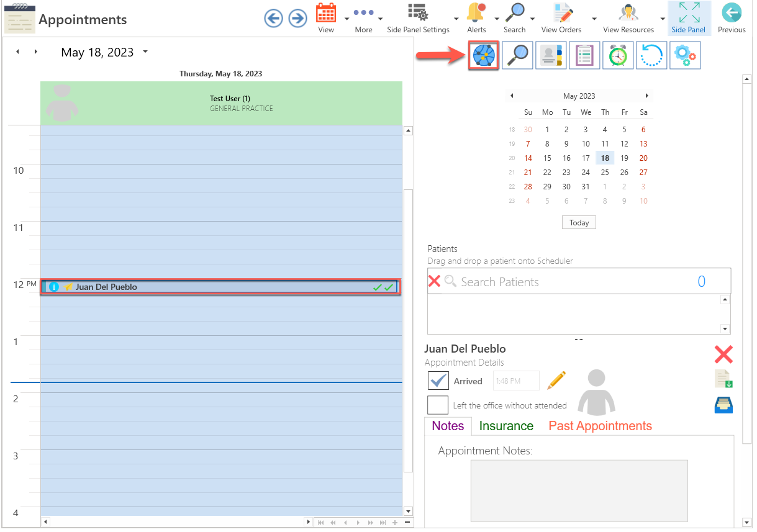Select the magnifier icon in the side panel row
This screenshot has height=532, width=757.
point(517,56)
